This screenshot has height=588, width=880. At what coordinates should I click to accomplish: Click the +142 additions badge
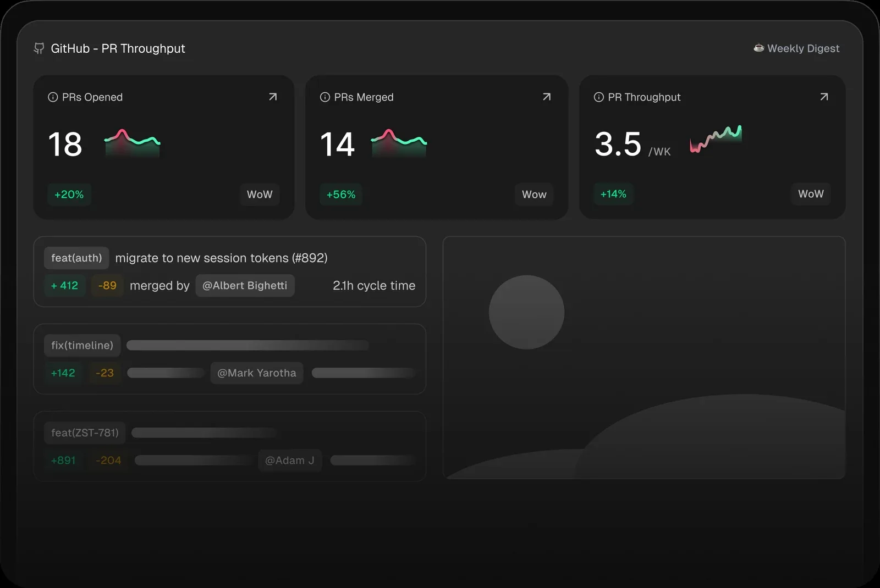coord(63,373)
